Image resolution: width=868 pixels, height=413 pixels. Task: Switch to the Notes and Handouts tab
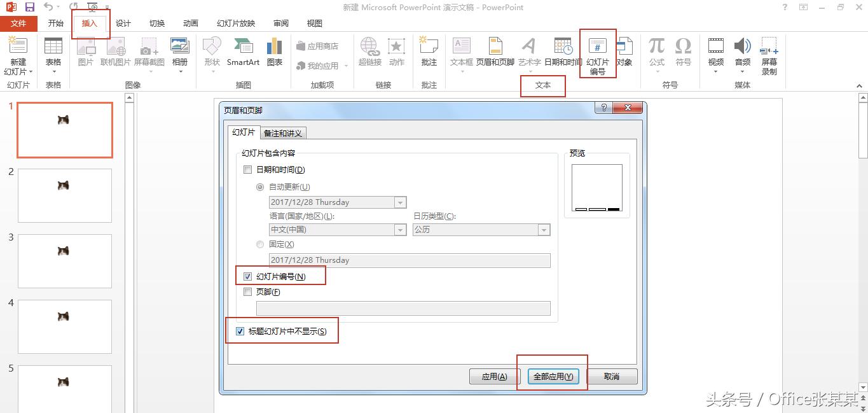coord(284,133)
